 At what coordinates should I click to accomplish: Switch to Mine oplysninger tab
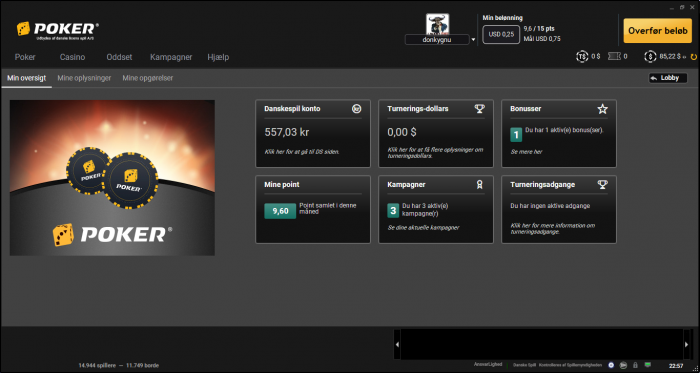[x=84, y=78]
